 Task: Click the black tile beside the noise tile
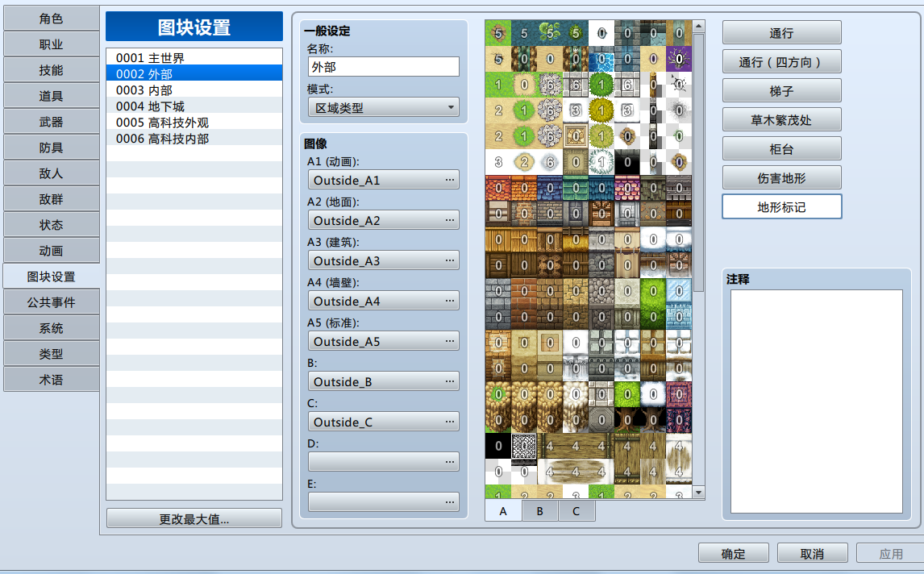[x=498, y=446]
